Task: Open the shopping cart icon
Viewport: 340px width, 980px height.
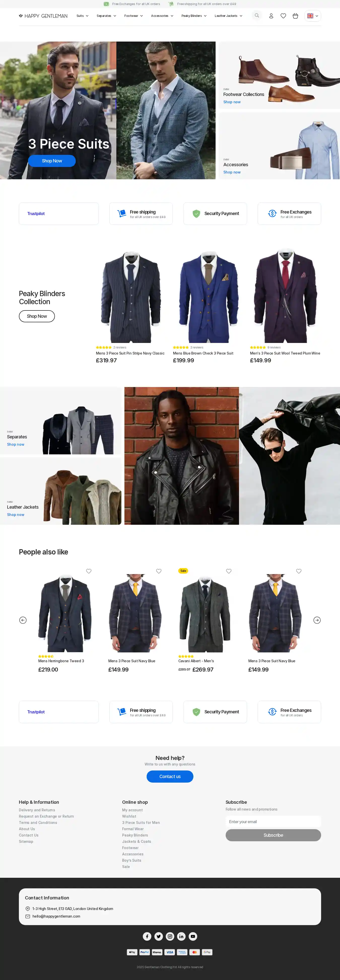Action: pos(295,16)
